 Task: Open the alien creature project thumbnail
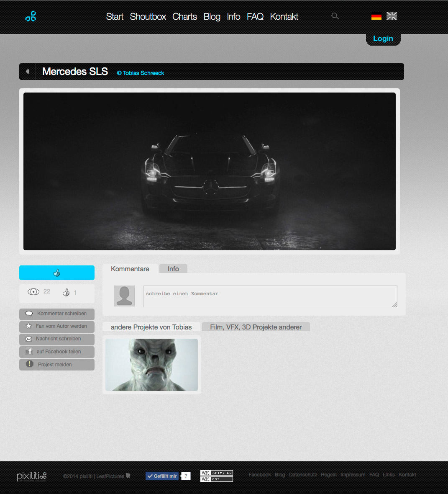point(151,365)
